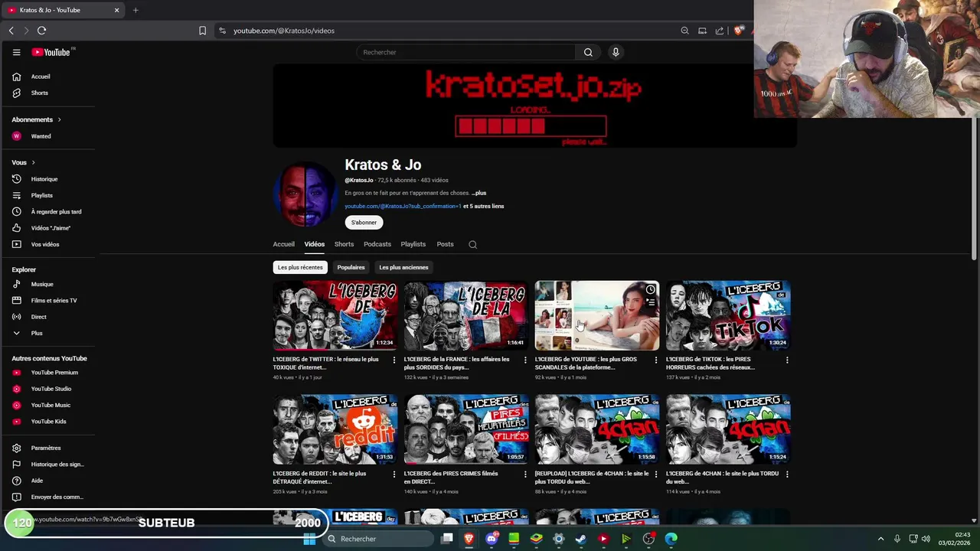
Task: Open options for L'ICEBERG de TWITTER video
Action: (394, 360)
